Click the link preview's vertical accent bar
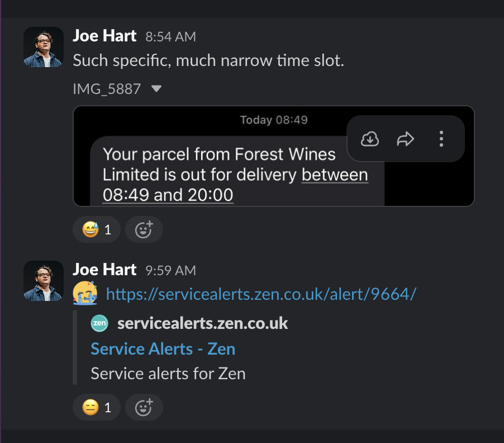The image size is (504, 443). (74, 347)
